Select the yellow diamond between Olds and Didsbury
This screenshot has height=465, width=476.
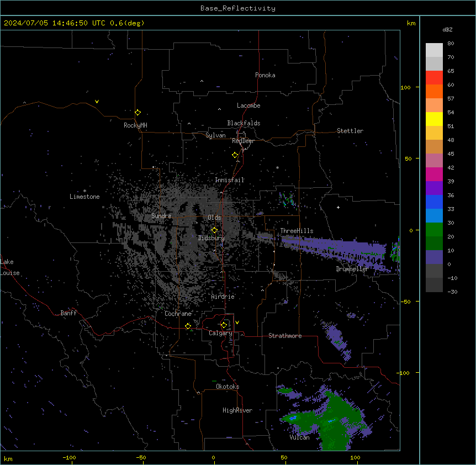coord(214,230)
